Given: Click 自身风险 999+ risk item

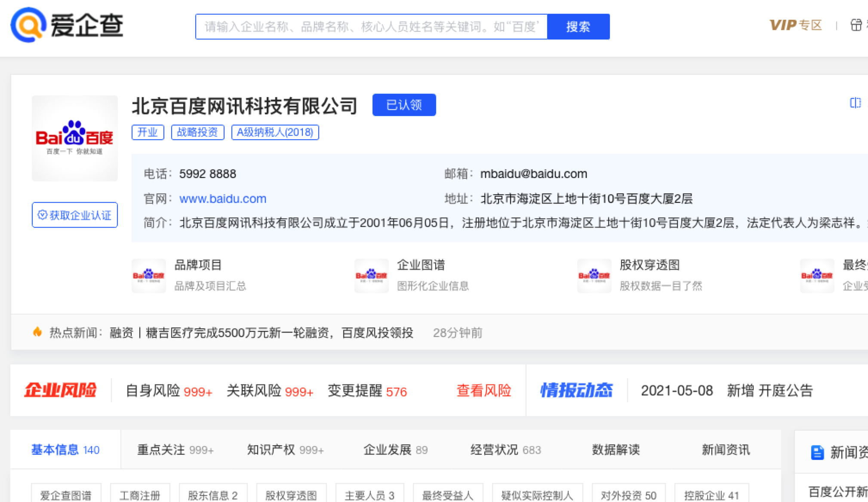Looking at the screenshot, I should pos(169,391).
